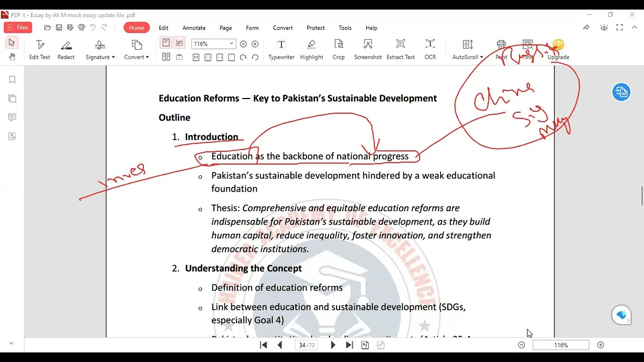
Task: Click fit height icon
Action: point(231,57)
